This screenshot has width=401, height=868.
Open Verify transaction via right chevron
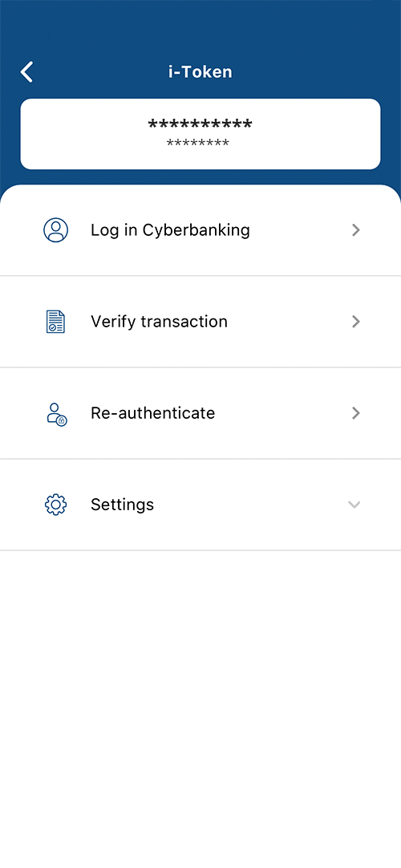tap(355, 322)
